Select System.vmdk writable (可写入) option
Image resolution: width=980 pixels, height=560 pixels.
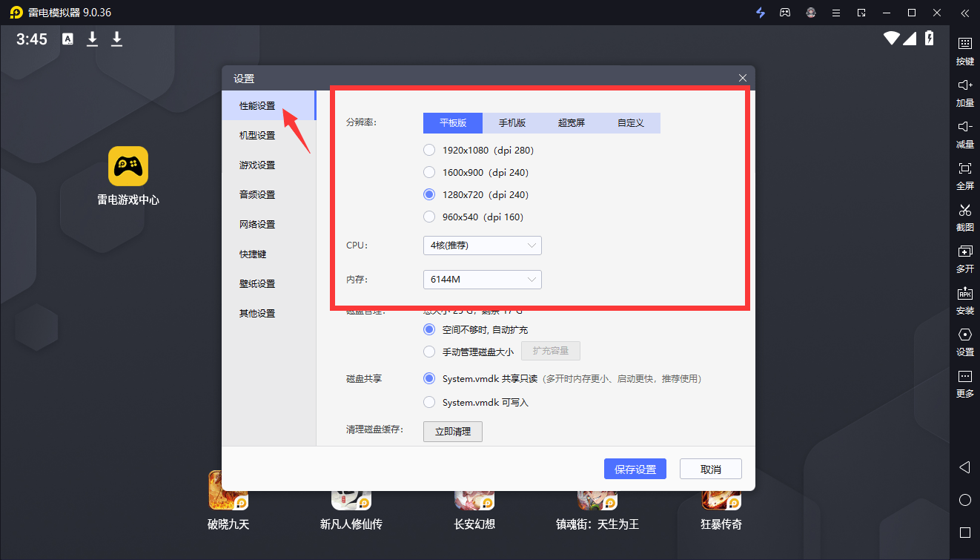(x=429, y=401)
